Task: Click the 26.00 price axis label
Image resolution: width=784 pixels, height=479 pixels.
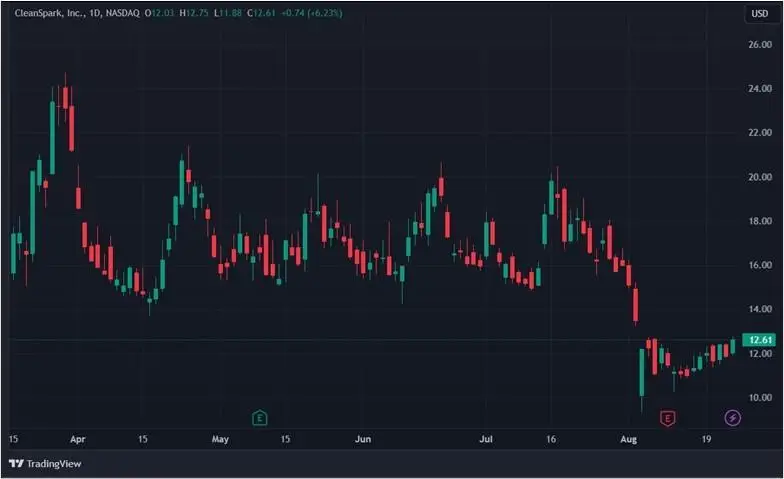Action: pyautogui.click(x=759, y=45)
